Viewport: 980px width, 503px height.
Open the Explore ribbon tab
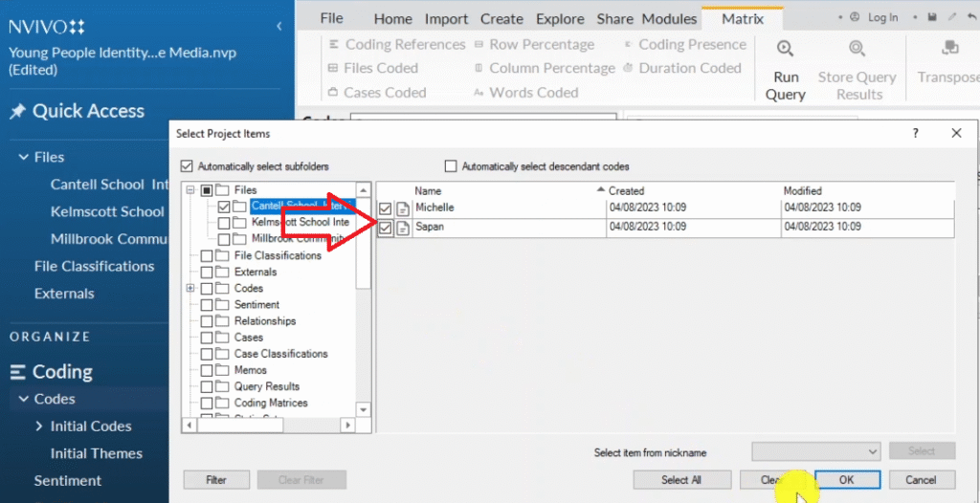[560, 19]
